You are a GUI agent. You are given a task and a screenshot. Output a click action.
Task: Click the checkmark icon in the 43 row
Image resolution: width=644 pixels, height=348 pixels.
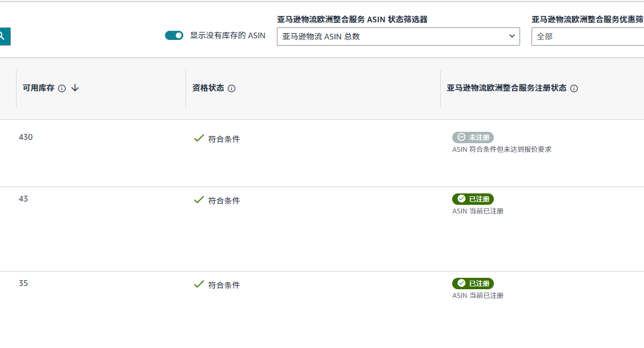pos(199,200)
